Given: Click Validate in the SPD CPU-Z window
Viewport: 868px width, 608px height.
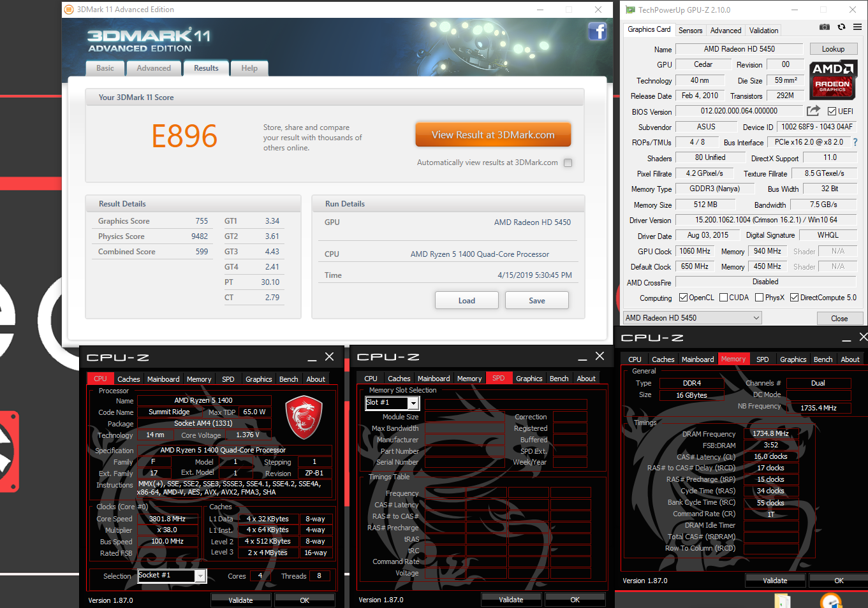Looking at the screenshot, I should (x=511, y=600).
